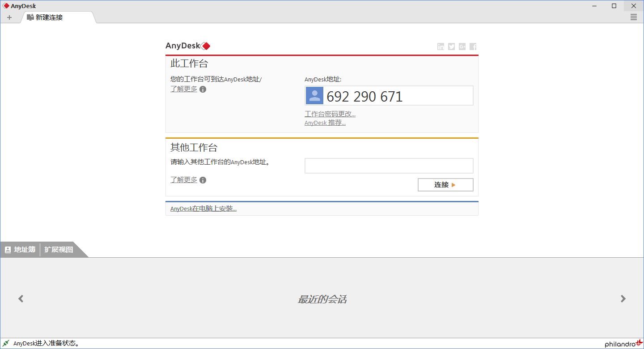Go to previous recent sessions with left arrow
644x349 pixels.
[x=21, y=298]
